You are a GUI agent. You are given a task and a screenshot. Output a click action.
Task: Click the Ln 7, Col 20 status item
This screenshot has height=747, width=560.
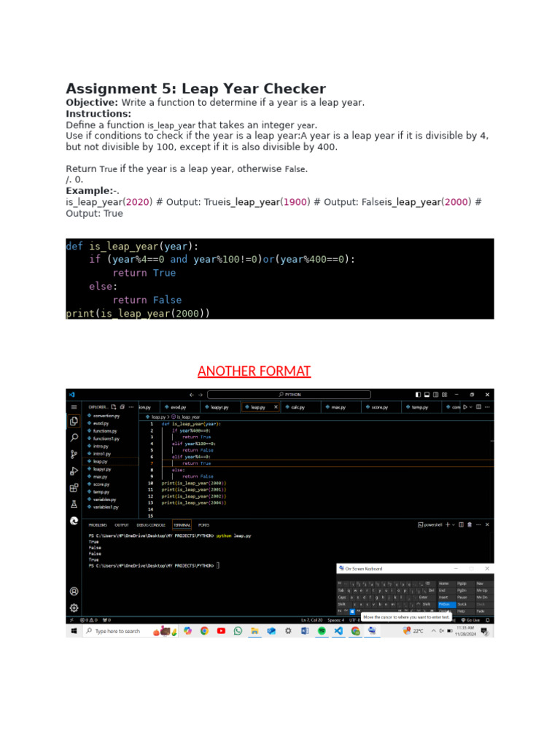point(312,620)
